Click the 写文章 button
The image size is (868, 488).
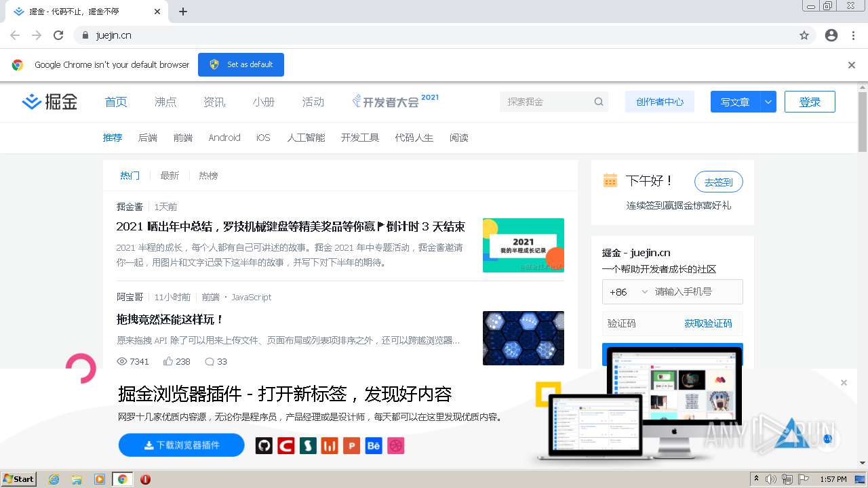(x=735, y=102)
